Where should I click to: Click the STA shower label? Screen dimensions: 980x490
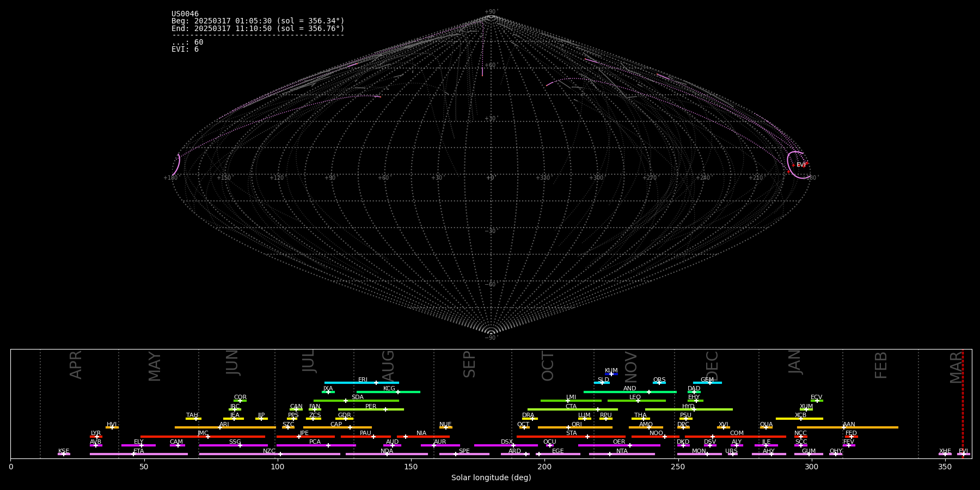571,433
